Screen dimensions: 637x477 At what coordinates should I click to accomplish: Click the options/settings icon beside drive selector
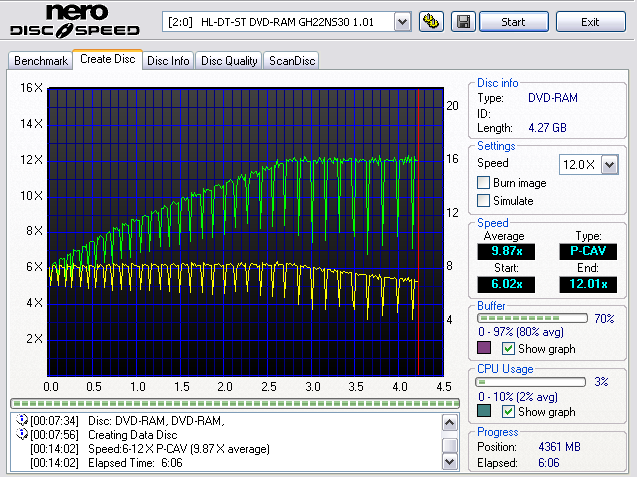click(x=432, y=21)
